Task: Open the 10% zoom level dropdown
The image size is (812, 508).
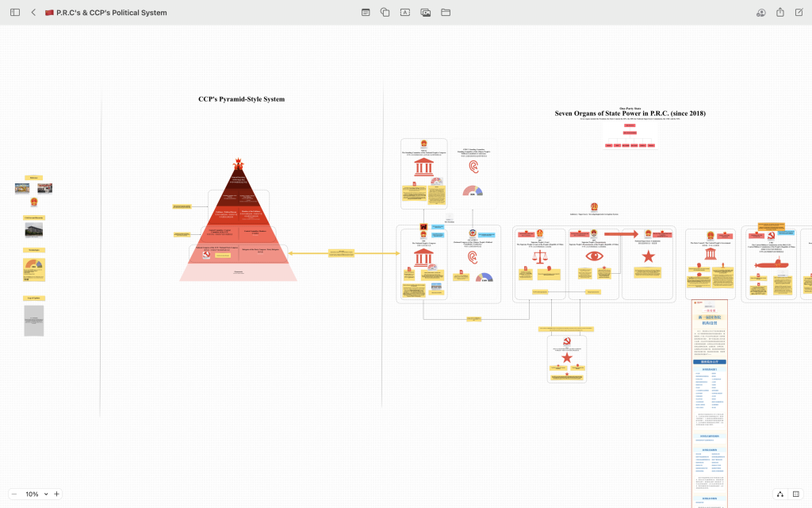Action: (x=36, y=494)
